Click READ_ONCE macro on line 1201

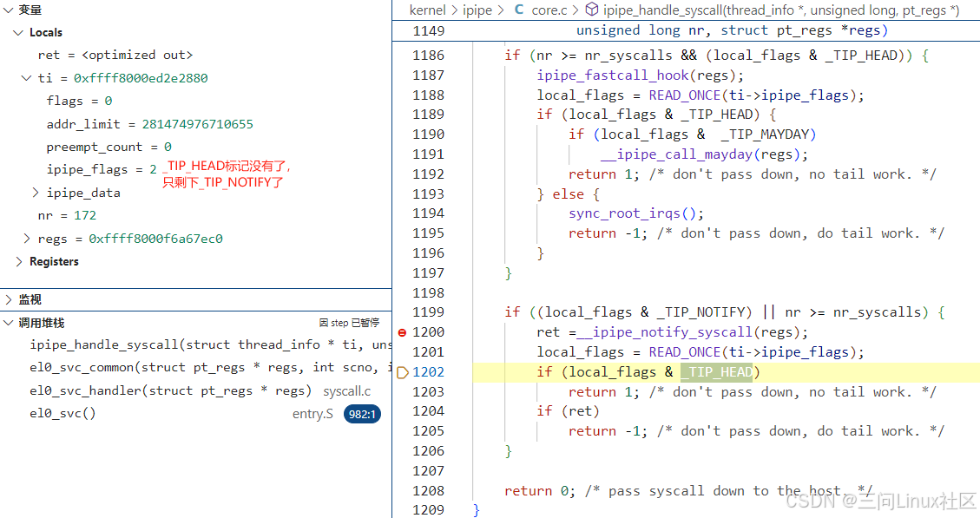coord(685,352)
